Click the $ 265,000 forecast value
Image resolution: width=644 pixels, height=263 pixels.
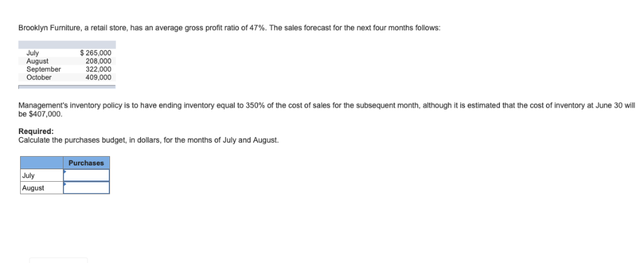pos(96,53)
